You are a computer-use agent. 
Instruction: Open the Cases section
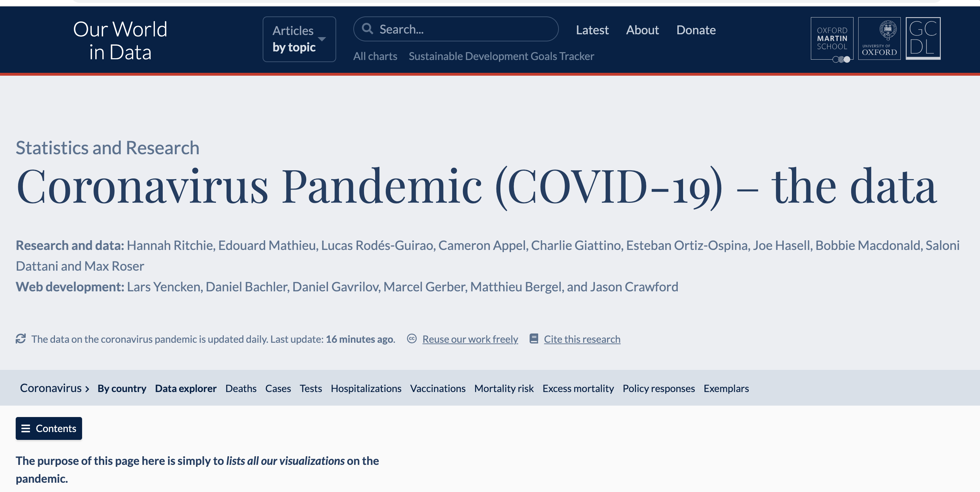tap(278, 388)
